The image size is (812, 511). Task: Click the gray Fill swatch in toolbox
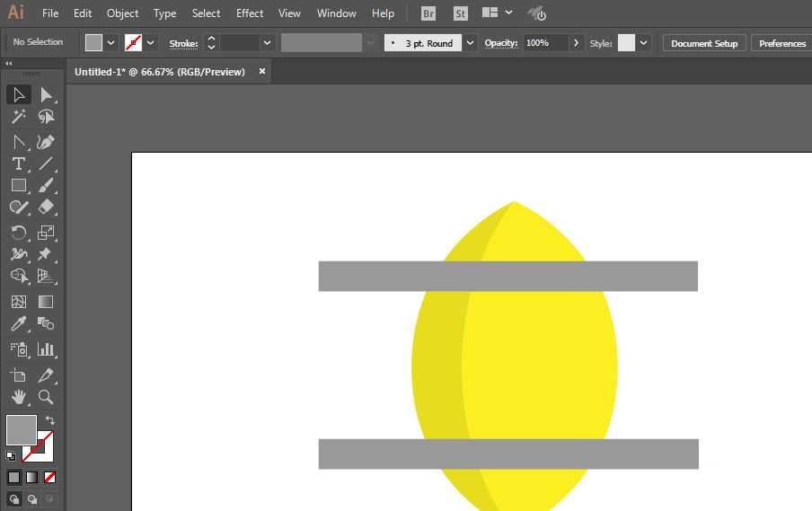[22, 429]
